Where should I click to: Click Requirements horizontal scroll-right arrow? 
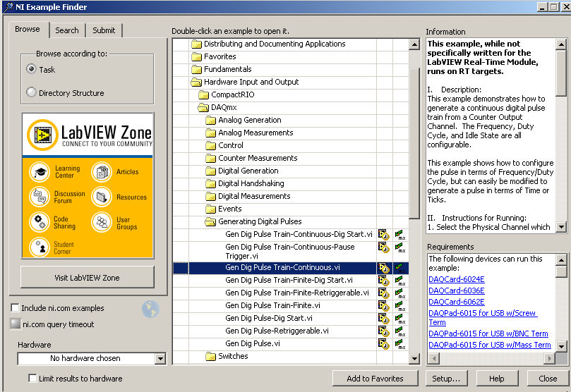click(x=550, y=359)
